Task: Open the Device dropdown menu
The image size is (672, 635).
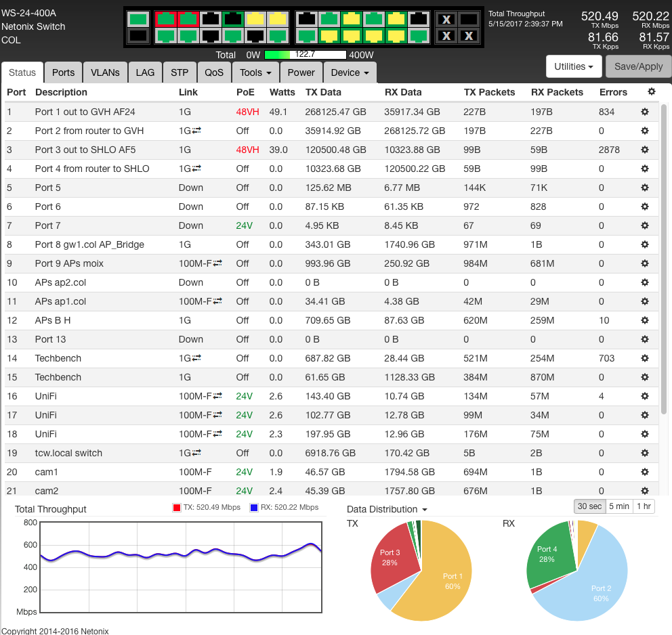Action: point(350,72)
